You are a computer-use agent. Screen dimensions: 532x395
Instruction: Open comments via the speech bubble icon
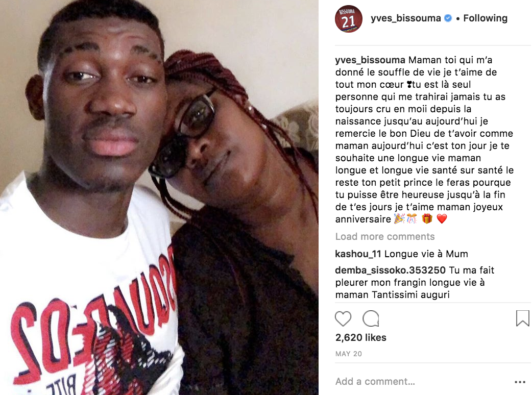[x=371, y=318]
